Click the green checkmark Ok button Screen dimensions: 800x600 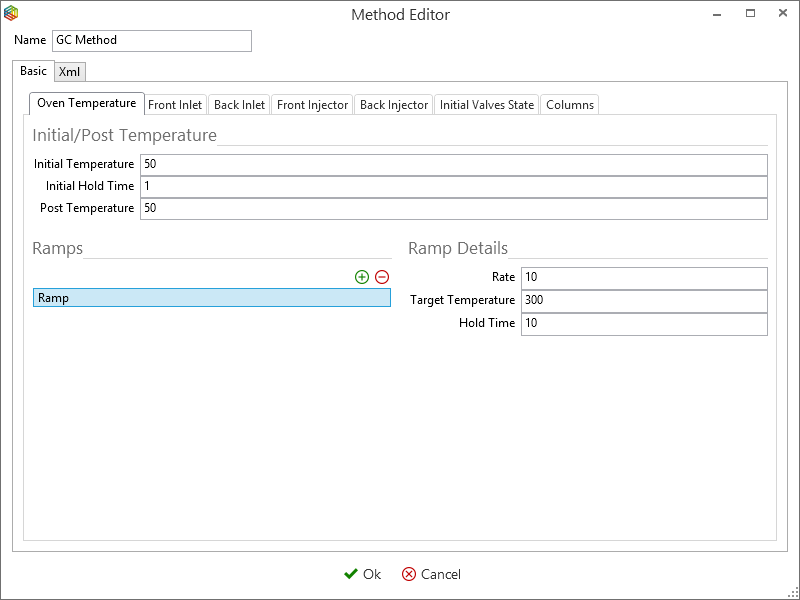(362, 574)
